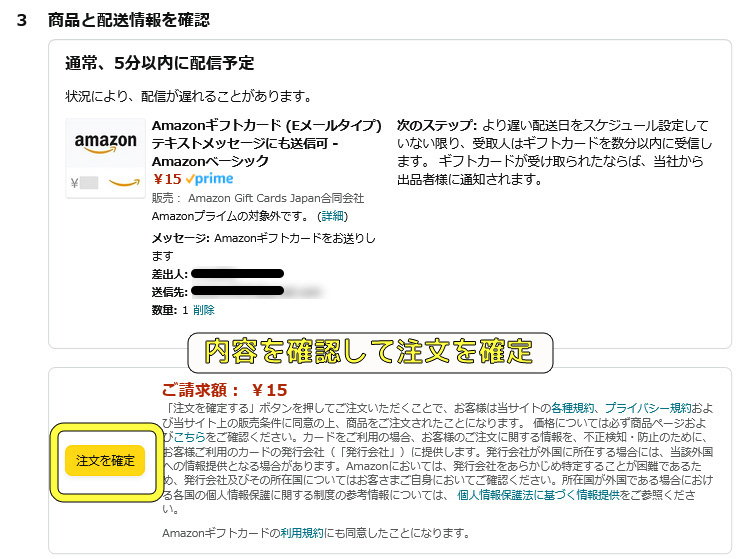Click the 商品と配送情報を確認 step heading
This screenshot has width=752, height=559.
coord(129,20)
